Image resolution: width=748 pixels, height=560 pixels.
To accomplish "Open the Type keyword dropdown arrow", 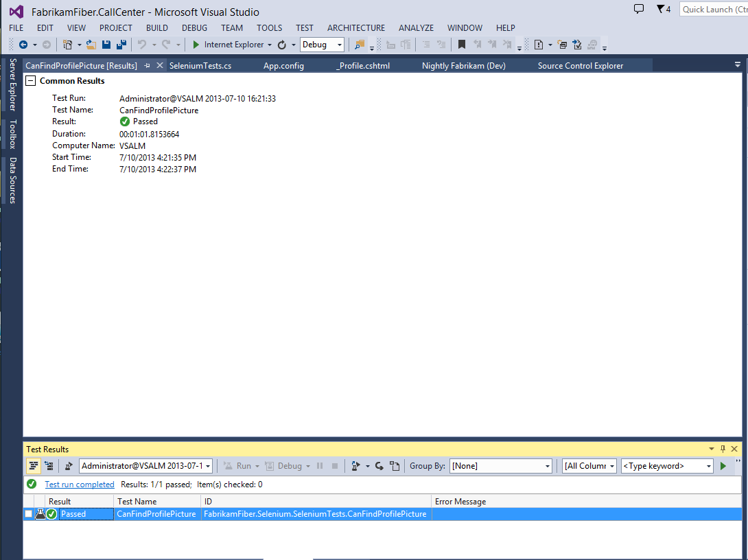I will point(709,466).
